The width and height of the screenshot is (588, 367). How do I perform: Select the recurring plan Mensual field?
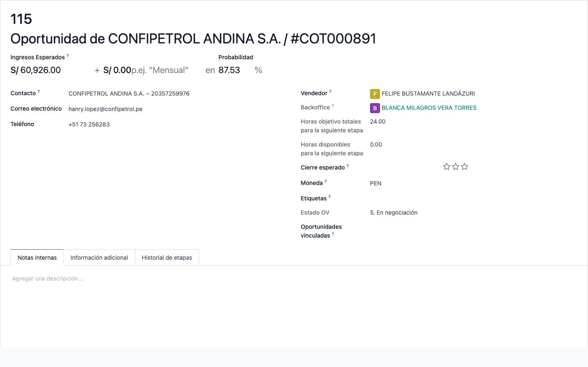click(x=160, y=70)
